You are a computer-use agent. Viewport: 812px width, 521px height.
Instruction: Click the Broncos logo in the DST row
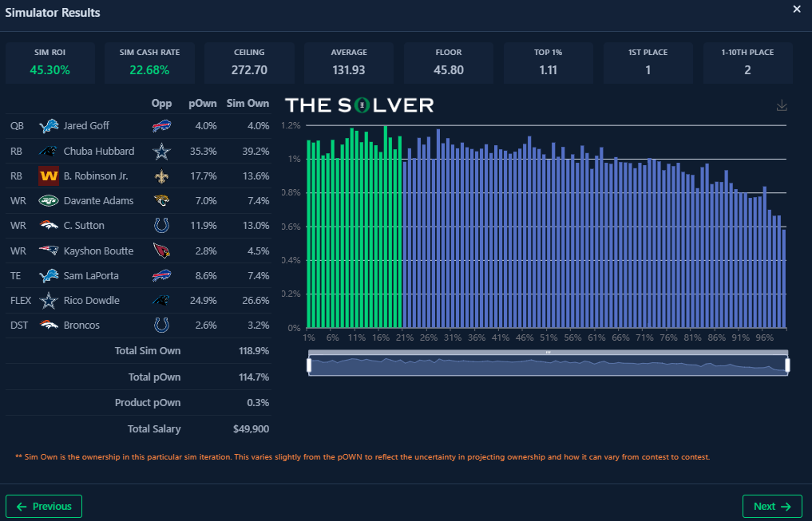point(49,326)
